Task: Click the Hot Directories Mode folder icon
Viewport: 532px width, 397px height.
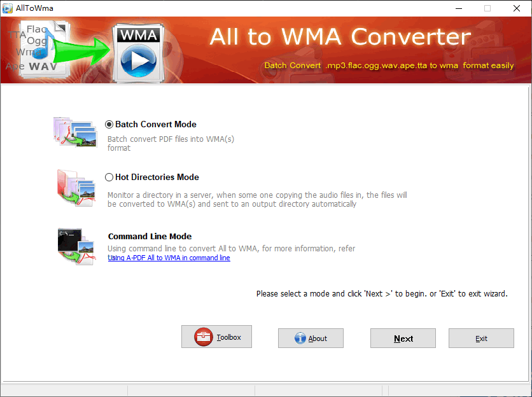Action: 76,188
